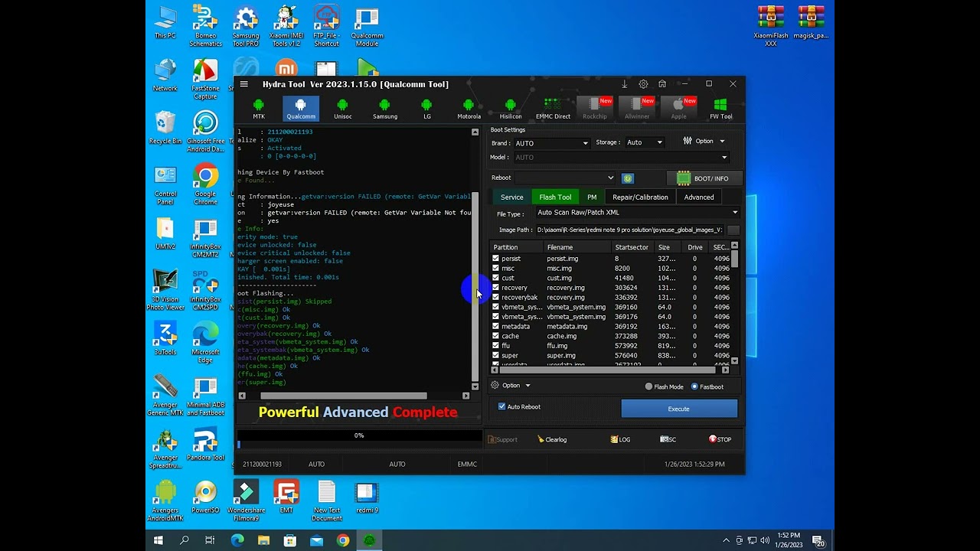Uncheck the persist partition checkbox

pos(496,259)
